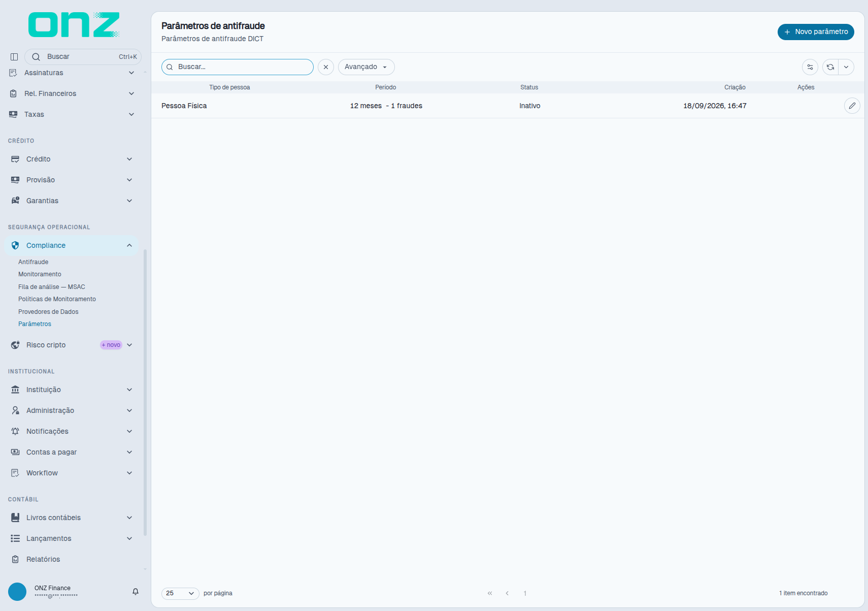Click the Novo parâmetro button
The width and height of the screenshot is (868, 611).
click(816, 31)
